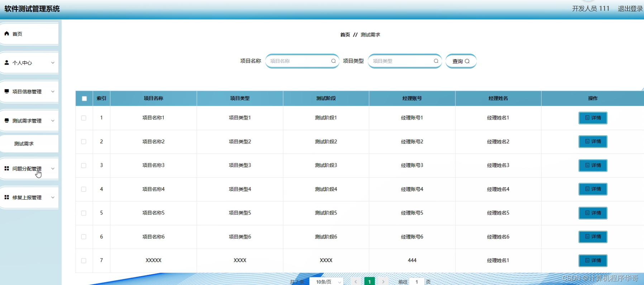This screenshot has height=285, width=644.
Task: Check the box for the XXXXX row
Action: (x=84, y=261)
